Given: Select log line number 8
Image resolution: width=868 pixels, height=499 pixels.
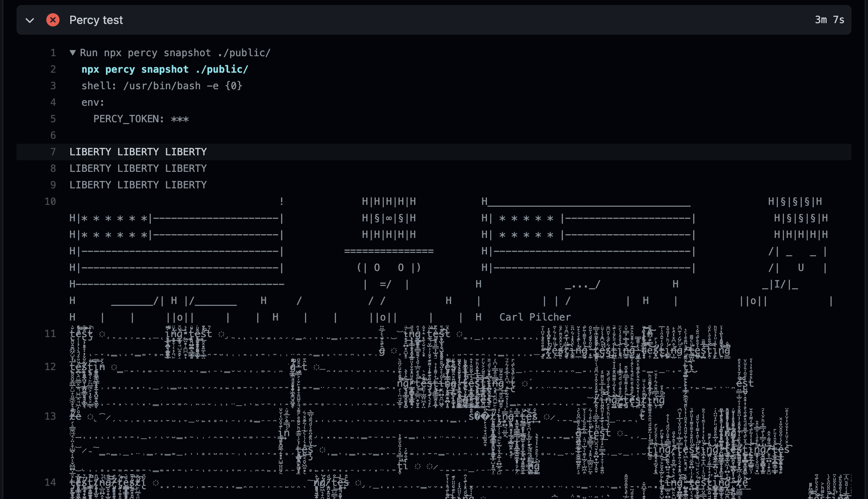Looking at the screenshot, I should [53, 169].
